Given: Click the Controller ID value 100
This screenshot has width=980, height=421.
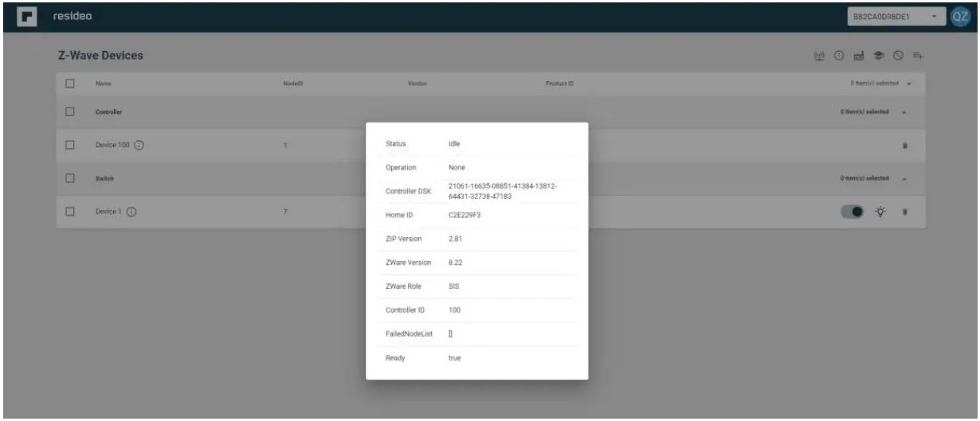Looking at the screenshot, I should (454, 310).
